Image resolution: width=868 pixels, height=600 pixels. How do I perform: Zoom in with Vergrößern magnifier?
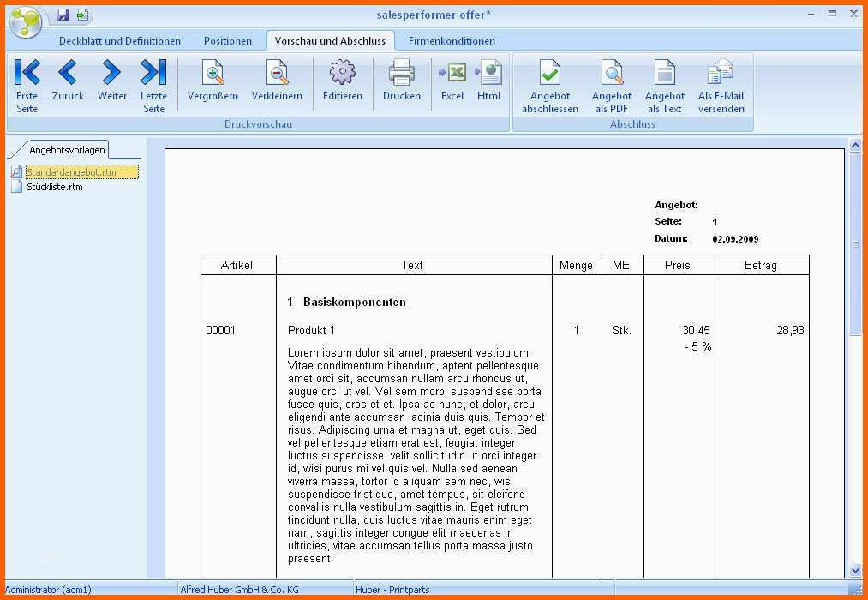pyautogui.click(x=213, y=81)
